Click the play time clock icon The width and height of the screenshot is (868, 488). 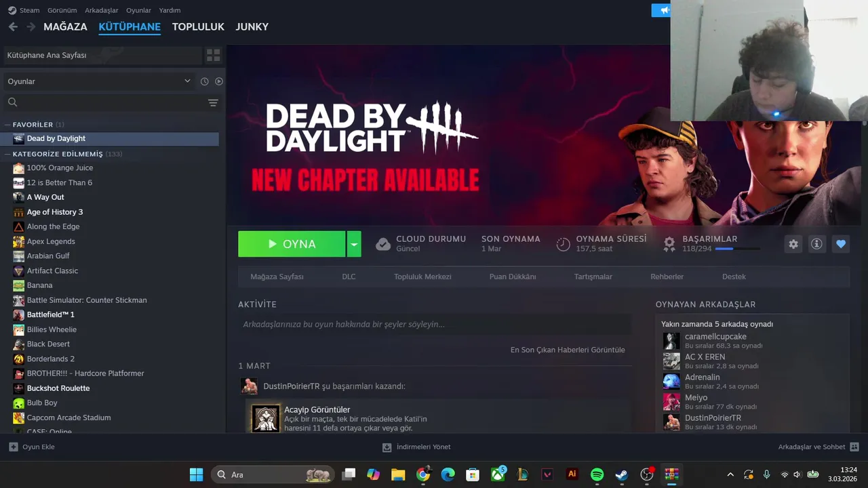pyautogui.click(x=563, y=244)
